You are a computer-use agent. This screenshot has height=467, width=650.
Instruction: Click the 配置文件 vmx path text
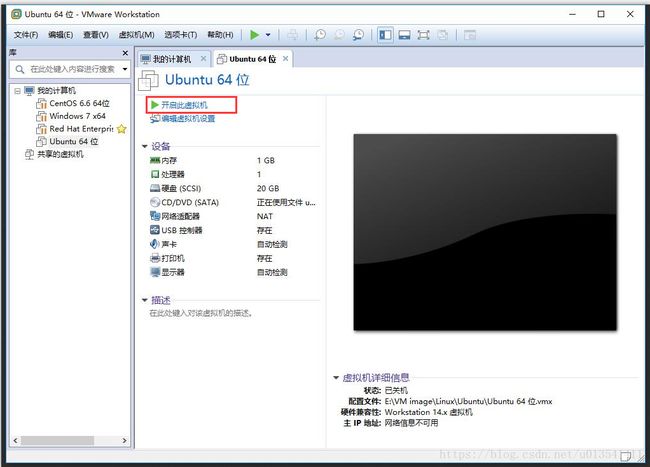pyautogui.click(x=468, y=401)
